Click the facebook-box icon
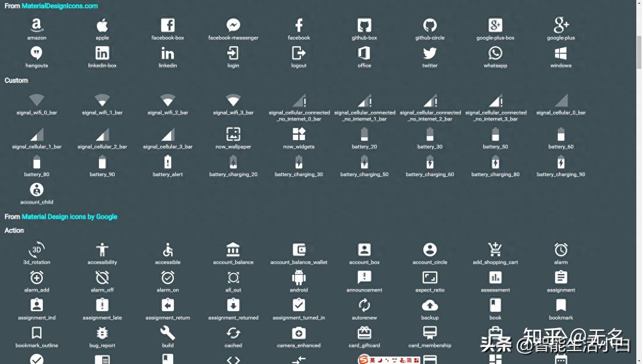 coord(168,25)
